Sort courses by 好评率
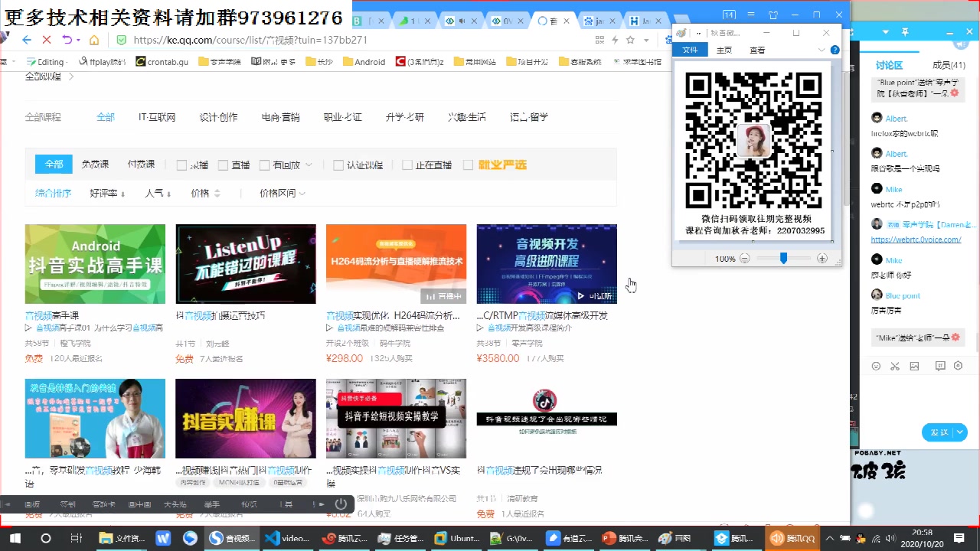 [107, 194]
